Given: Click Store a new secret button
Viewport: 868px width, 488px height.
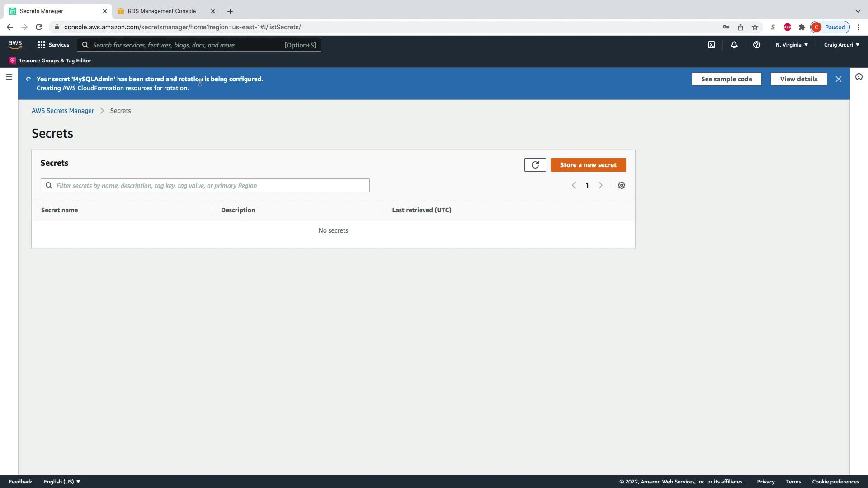Looking at the screenshot, I should (588, 165).
